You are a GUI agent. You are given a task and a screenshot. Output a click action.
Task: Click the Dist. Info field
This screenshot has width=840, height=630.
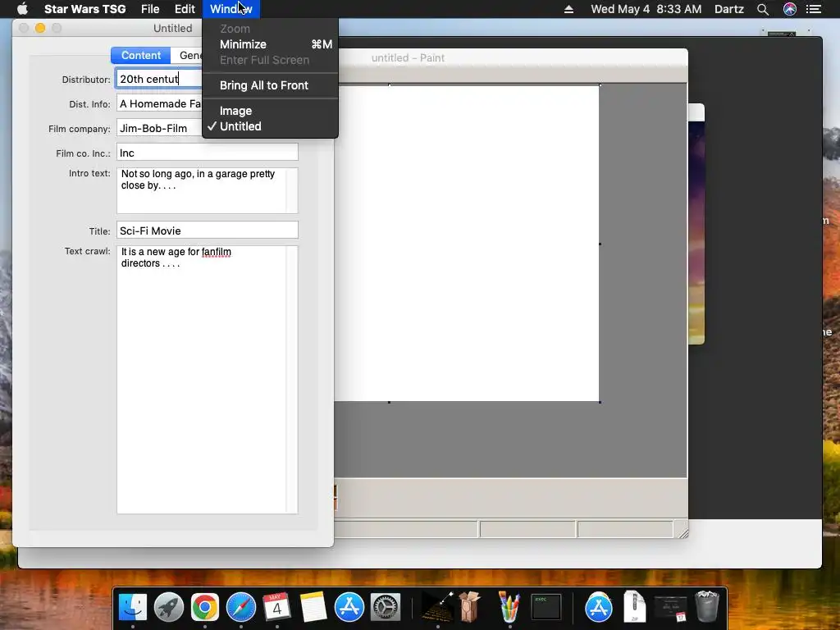pos(159,103)
